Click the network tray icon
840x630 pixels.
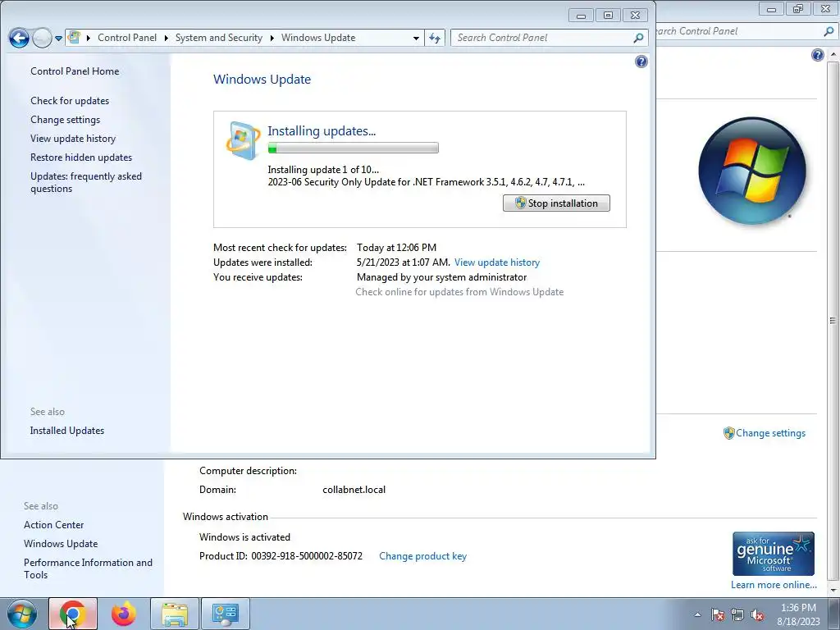pyautogui.click(x=737, y=614)
